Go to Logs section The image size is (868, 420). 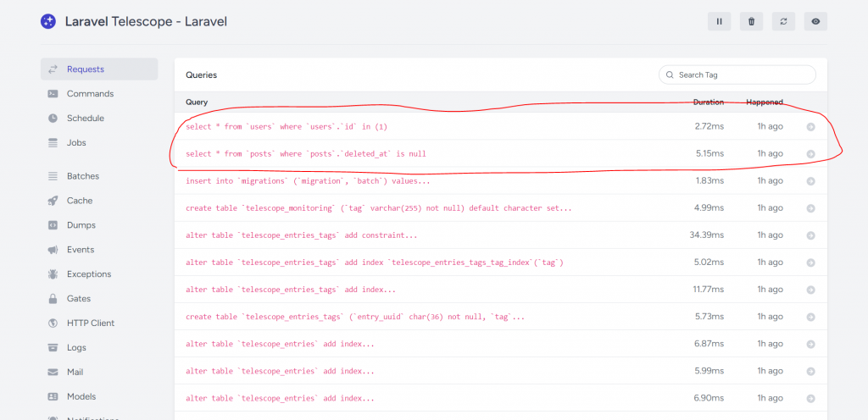pos(99,347)
